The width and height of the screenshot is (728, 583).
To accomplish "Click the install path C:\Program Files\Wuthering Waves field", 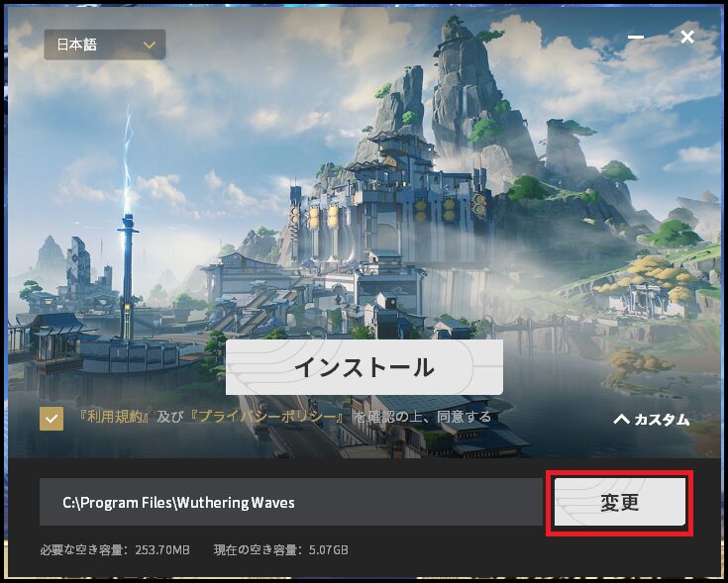I will click(x=290, y=502).
